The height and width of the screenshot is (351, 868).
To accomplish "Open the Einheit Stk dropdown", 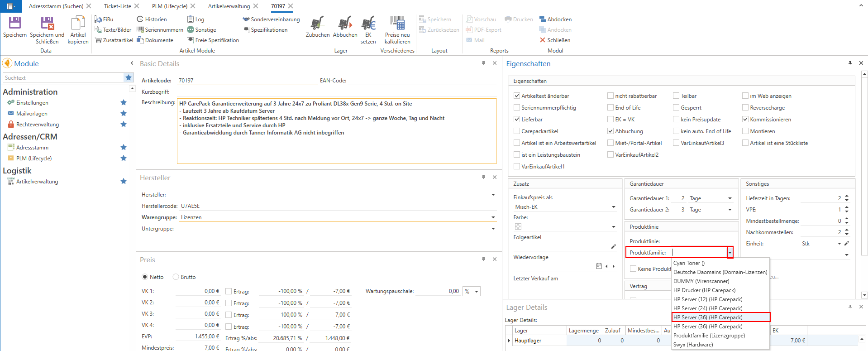I will pyautogui.click(x=839, y=244).
